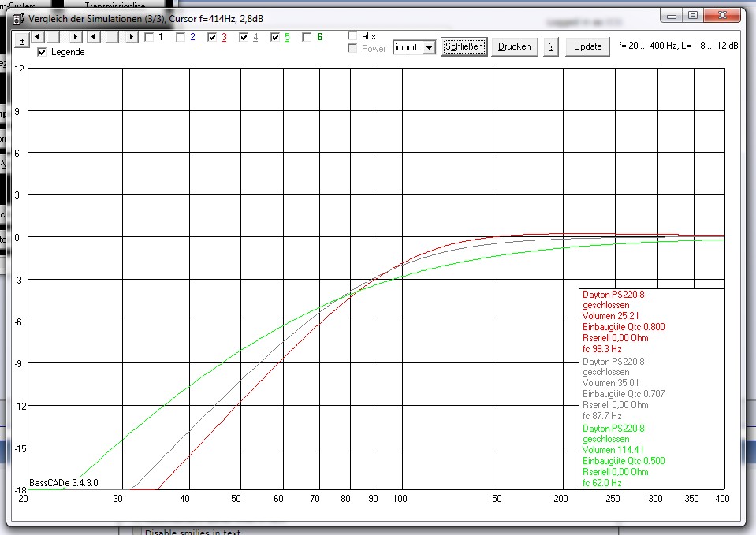Click legend text 'Einbaugüte Qtc 0.800'

tap(624, 327)
